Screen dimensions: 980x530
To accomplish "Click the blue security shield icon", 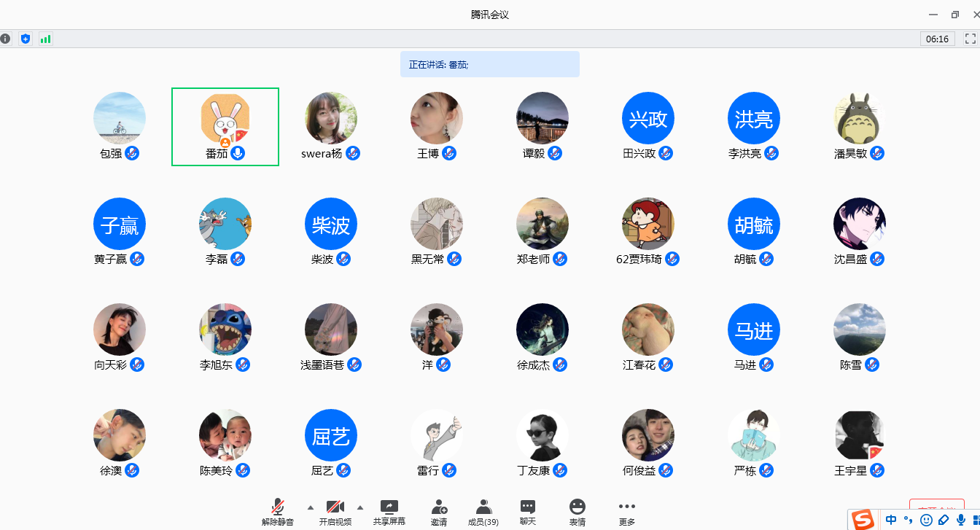I will coord(26,39).
